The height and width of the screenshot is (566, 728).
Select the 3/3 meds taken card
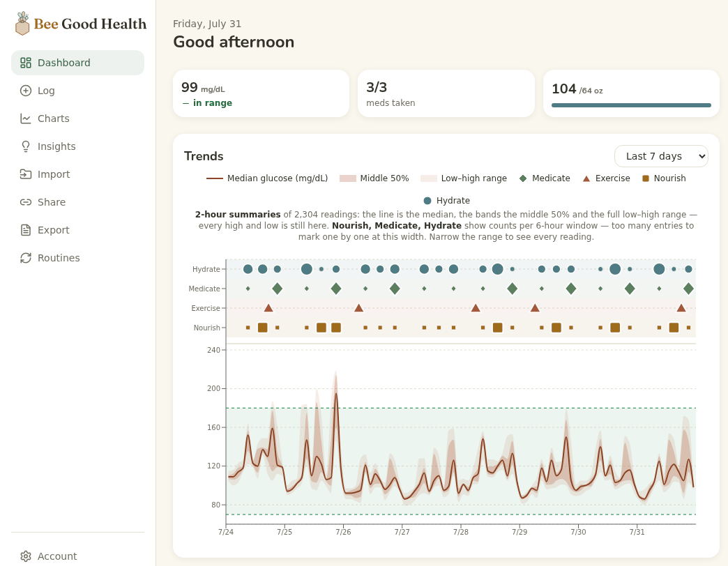coord(446,93)
